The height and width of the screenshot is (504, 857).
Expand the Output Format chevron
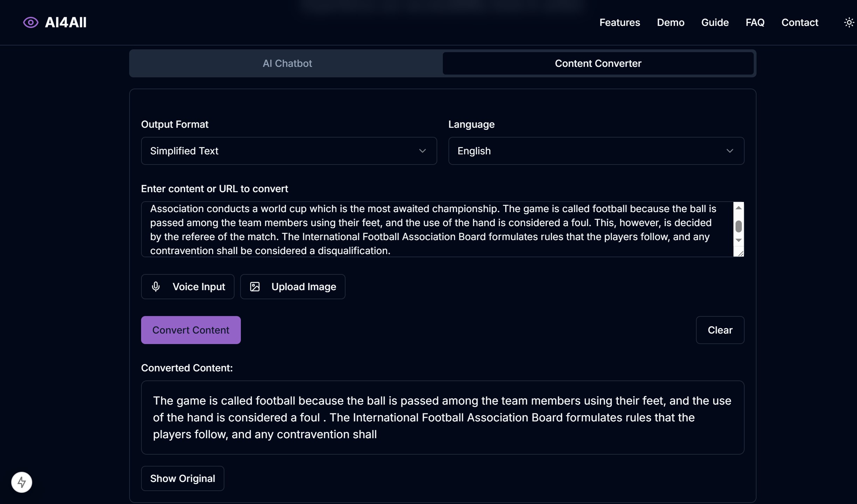(423, 151)
